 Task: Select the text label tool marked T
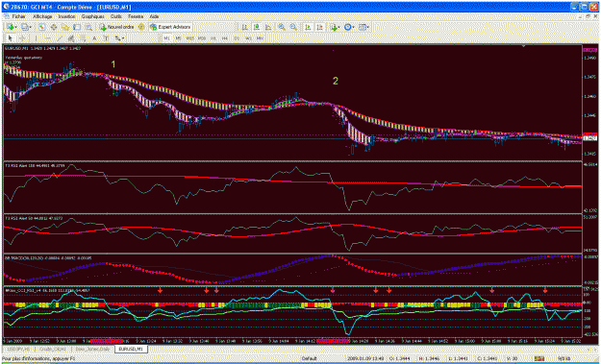point(106,38)
